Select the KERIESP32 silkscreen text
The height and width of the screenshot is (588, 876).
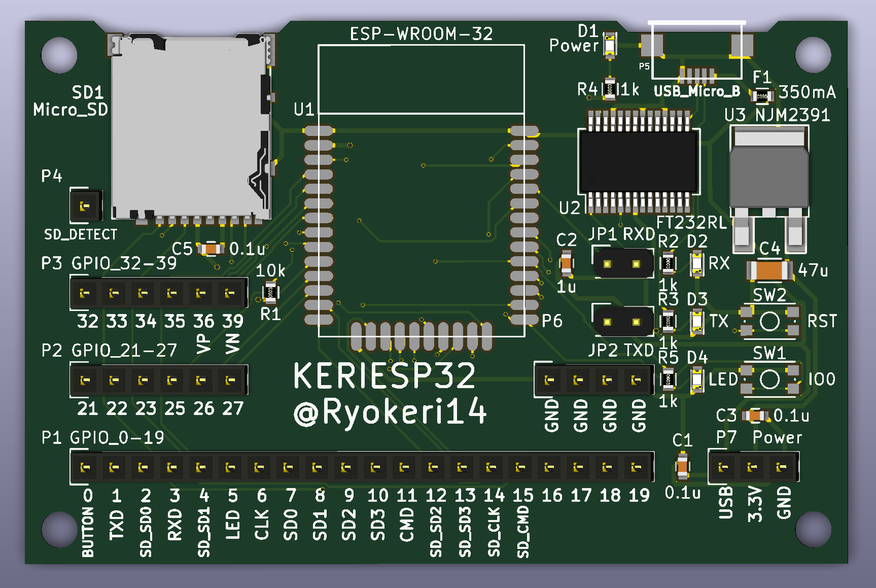coord(384,375)
